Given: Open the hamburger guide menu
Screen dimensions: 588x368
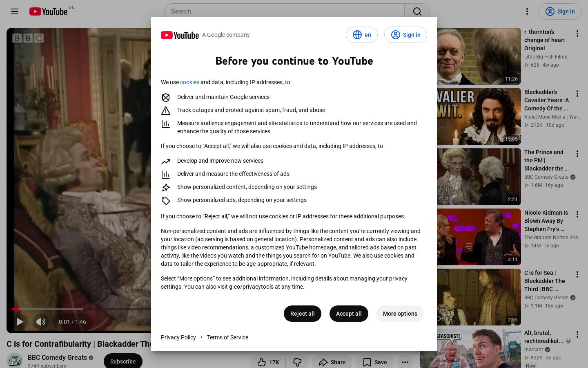Looking at the screenshot, I should [x=15, y=11].
